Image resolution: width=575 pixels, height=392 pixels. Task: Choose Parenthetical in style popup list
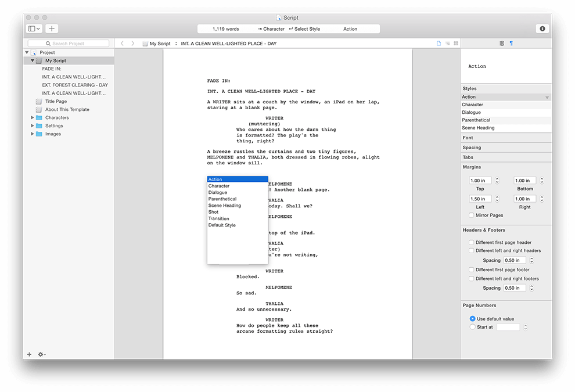[238, 199]
